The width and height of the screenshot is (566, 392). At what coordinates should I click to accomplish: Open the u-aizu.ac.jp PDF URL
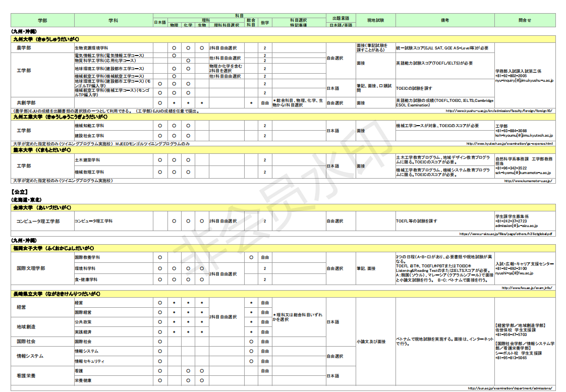click(505, 234)
